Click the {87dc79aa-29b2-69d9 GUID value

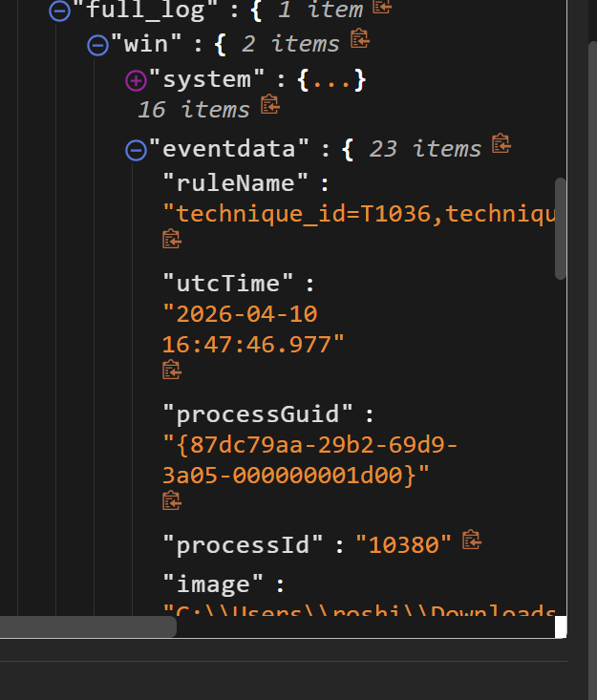309,459
